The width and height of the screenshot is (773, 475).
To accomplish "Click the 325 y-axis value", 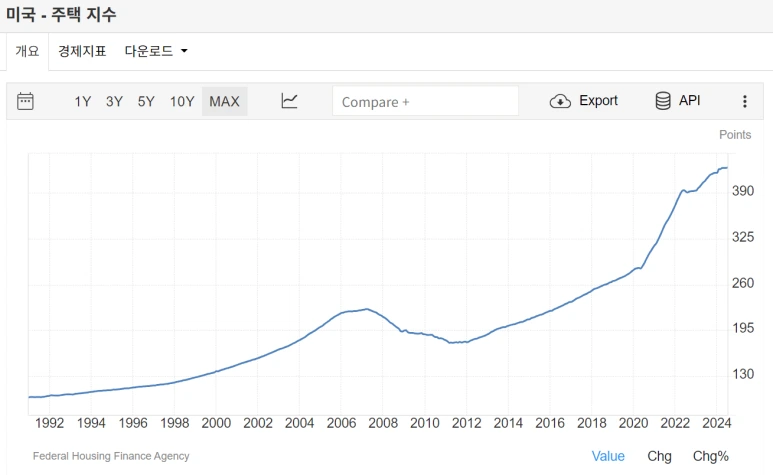I will [x=743, y=238].
